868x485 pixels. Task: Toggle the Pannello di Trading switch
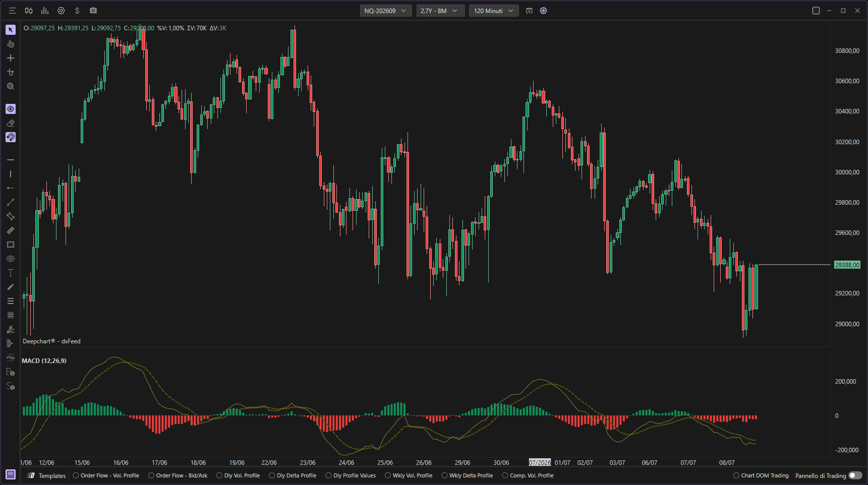855,475
